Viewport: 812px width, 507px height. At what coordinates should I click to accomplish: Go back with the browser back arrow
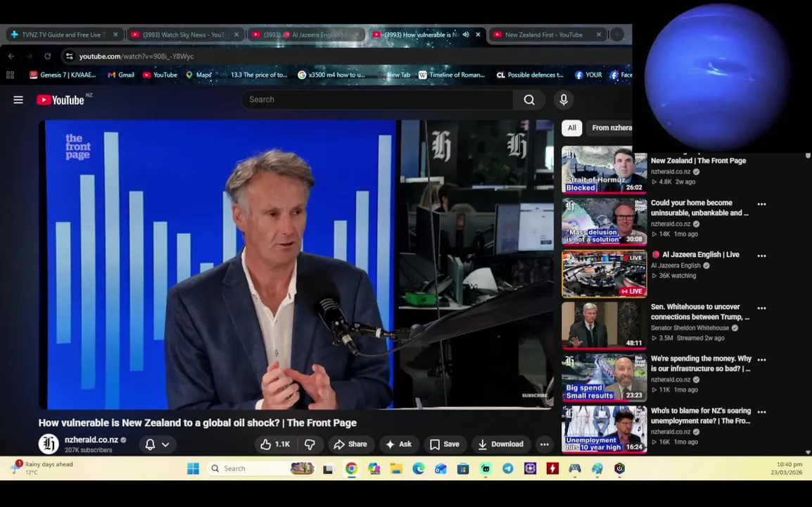click(11, 56)
